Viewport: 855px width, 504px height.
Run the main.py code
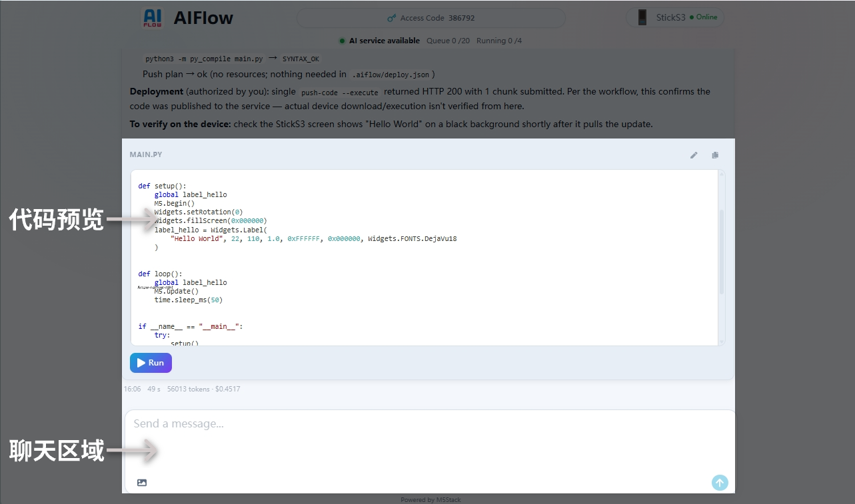click(151, 363)
